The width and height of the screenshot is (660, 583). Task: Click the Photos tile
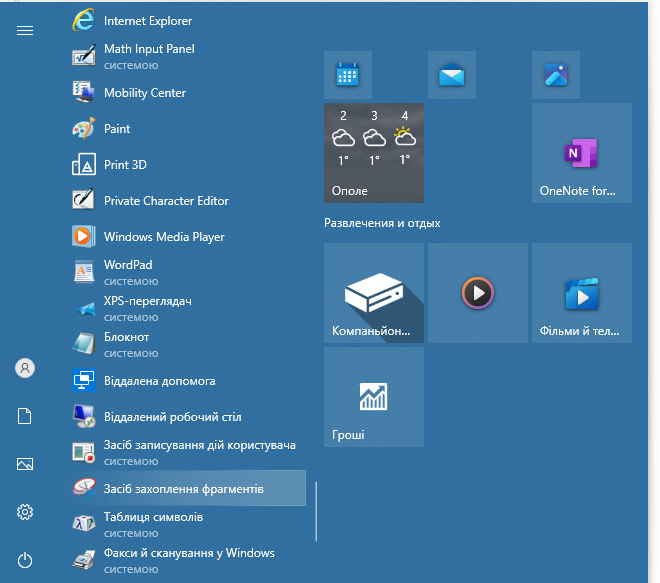point(556,75)
